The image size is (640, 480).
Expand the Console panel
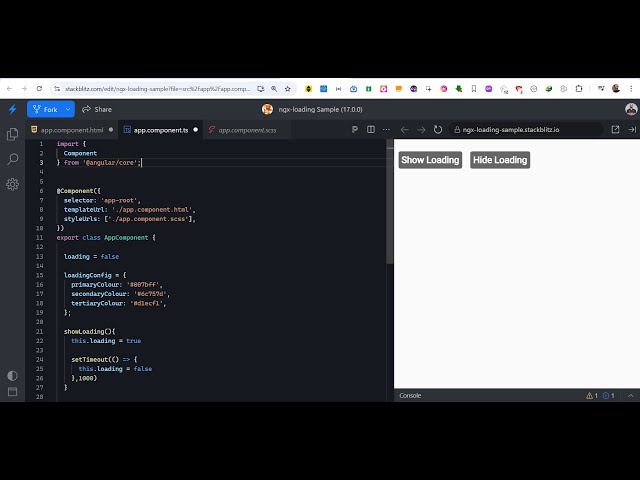click(631, 395)
